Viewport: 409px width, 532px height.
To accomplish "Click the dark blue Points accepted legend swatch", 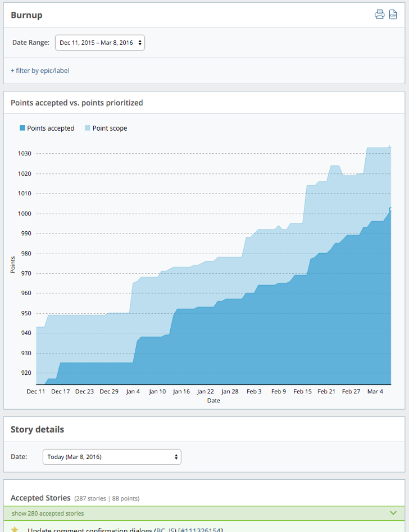I will pyautogui.click(x=22, y=129).
